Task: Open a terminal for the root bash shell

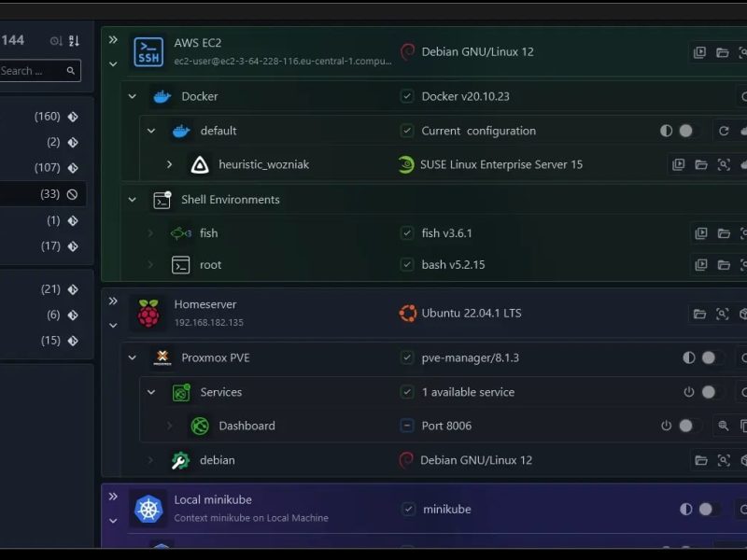Action: point(699,264)
